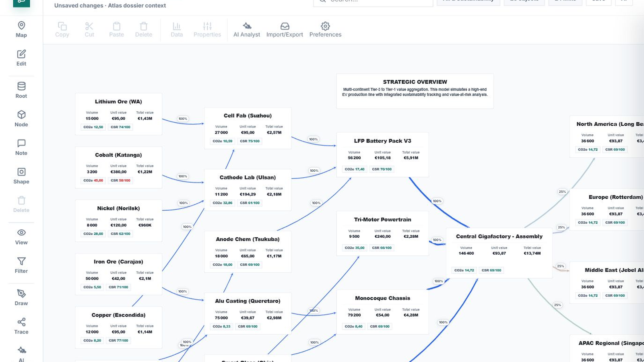Click the Copper (Escondida) node title

click(118, 315)
